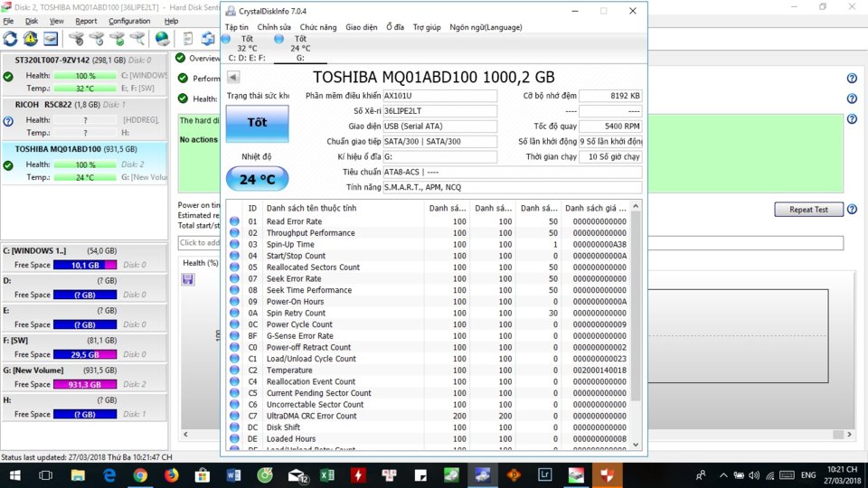Click the Tốt health status button
868x488 pixels.
(x=258, y=123)
